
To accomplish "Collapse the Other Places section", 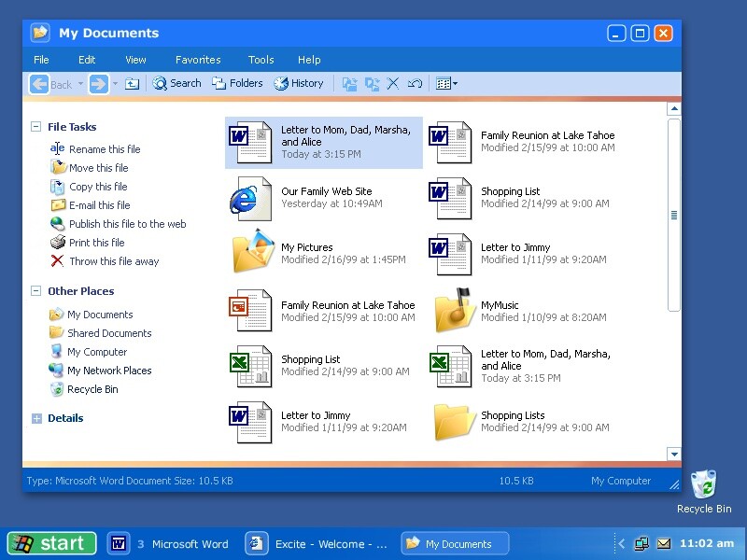I will (x=36, y=291).
